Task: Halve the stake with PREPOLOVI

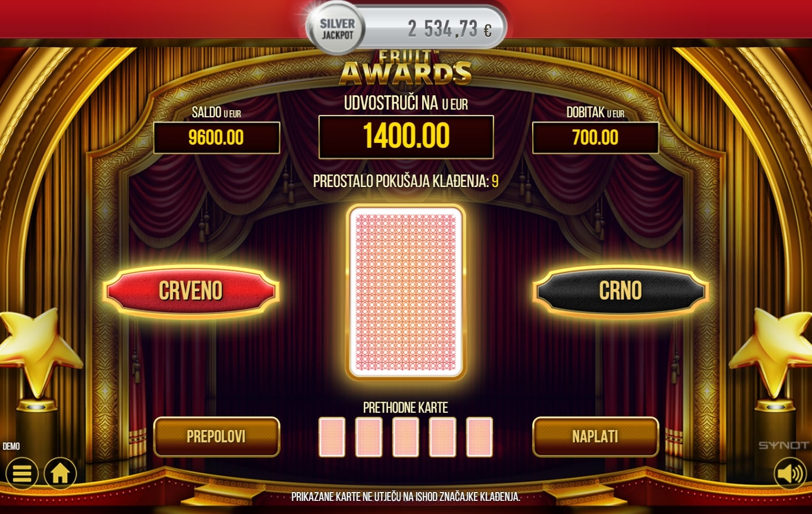Action: point(217,437)
